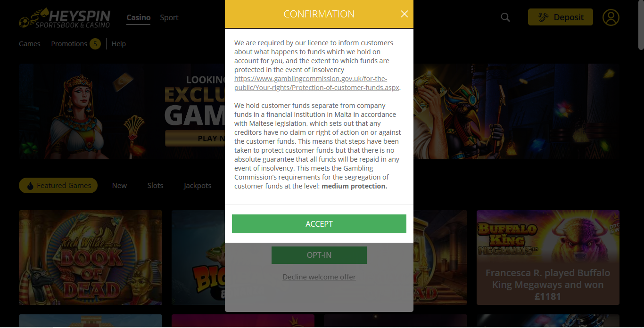Click the Deposit button

pyautogui.click(x=561, y=17)
